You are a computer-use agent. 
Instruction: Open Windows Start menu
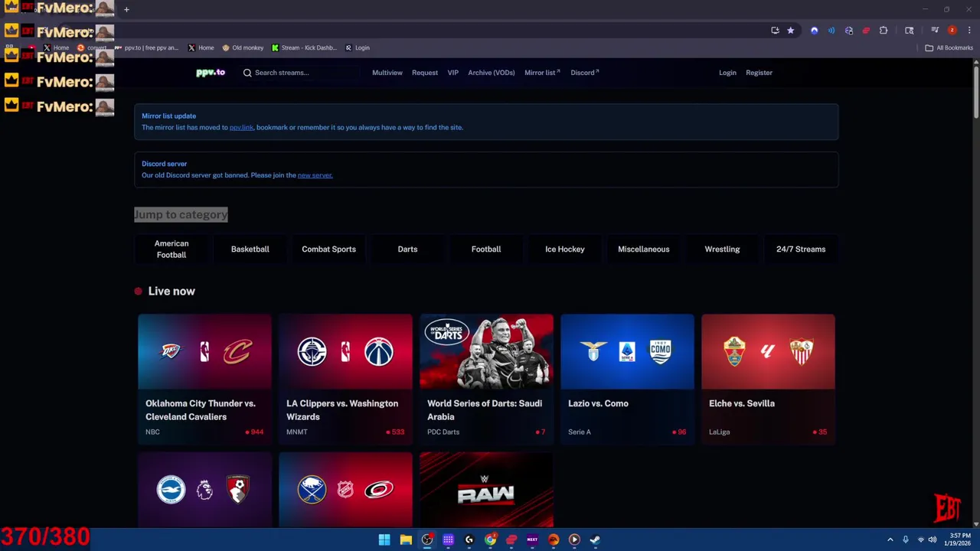click(x=384, y=540)
